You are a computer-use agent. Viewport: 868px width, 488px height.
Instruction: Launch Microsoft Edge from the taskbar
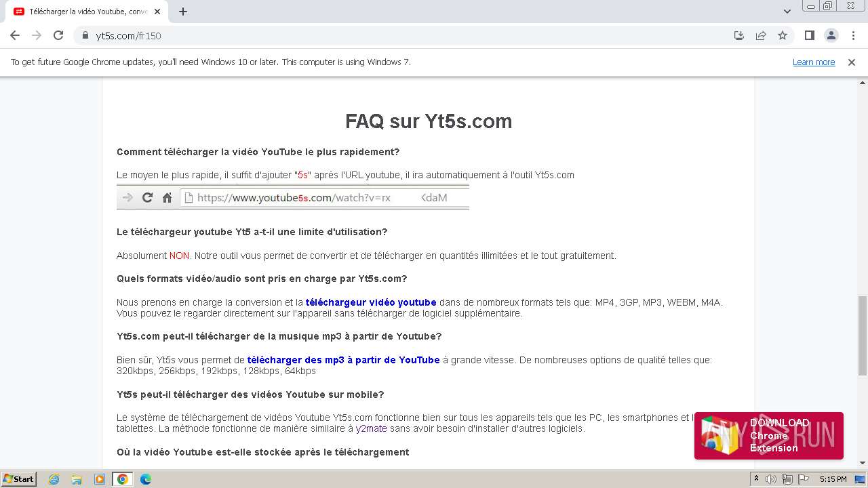pos(145,479)
